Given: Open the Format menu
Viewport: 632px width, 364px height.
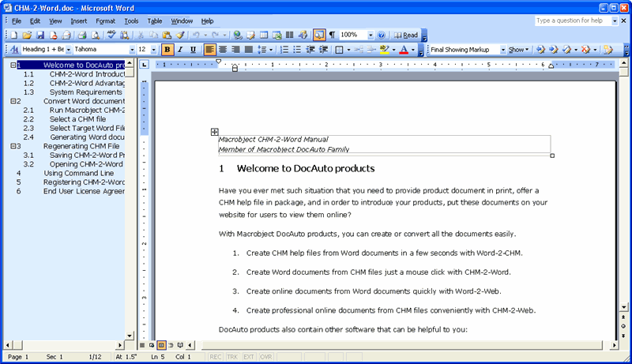Looking at the screenshot, I should click(106, 21).
